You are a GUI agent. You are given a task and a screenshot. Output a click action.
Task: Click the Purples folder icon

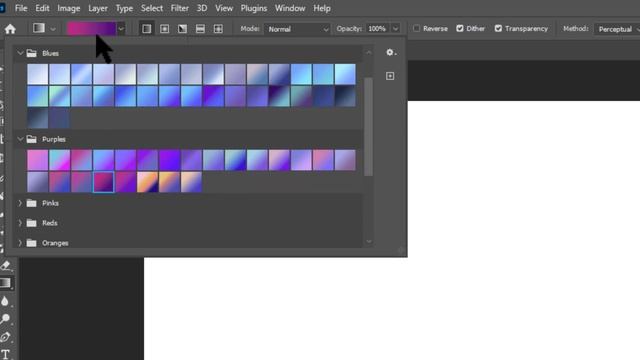point(31,139)
